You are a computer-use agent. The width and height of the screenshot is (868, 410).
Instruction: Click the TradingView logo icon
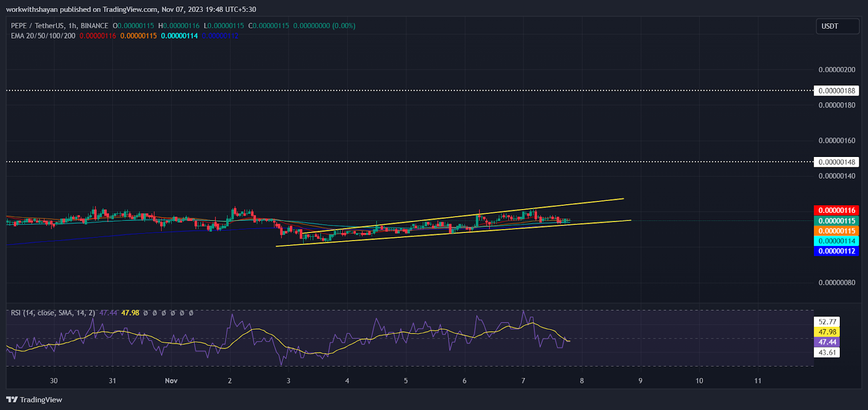click(11, 400)
